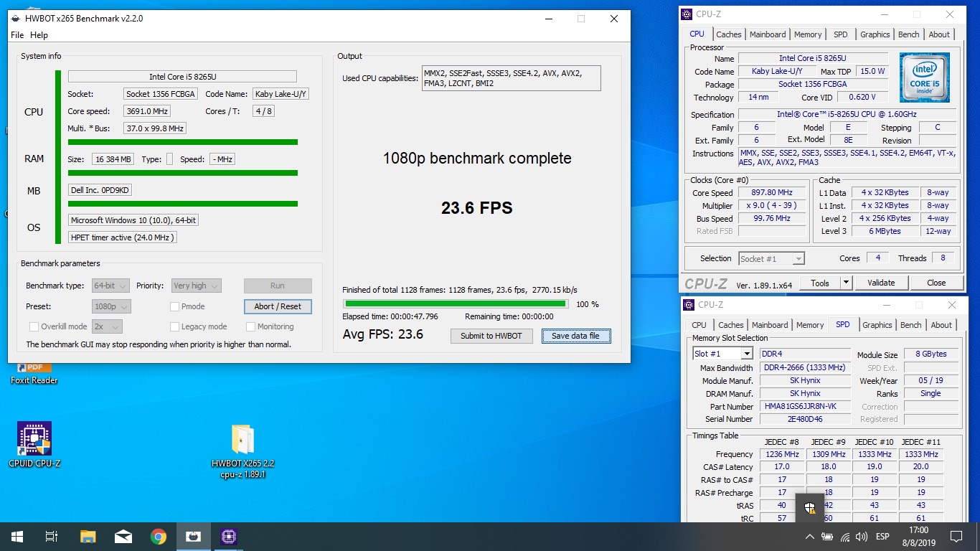Click the RAM size 16 384 MB field
This screenshot has height=551, width=980.
coord(113,159)
